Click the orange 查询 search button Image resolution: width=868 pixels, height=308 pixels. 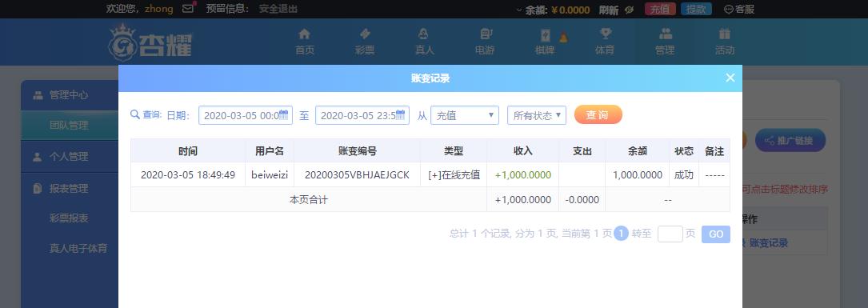click(598, 114)
